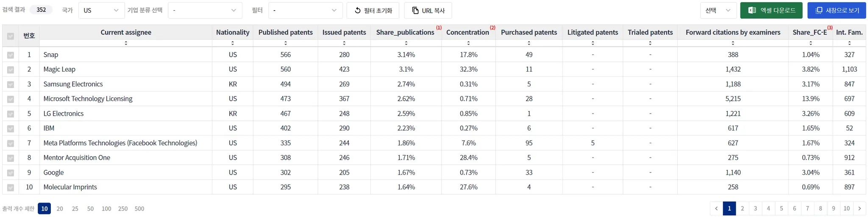Screen dimensions: 868x217
Task: Sort by Int. Fam. column arrows
Action: pyautogui.click(x=849, y=43)
